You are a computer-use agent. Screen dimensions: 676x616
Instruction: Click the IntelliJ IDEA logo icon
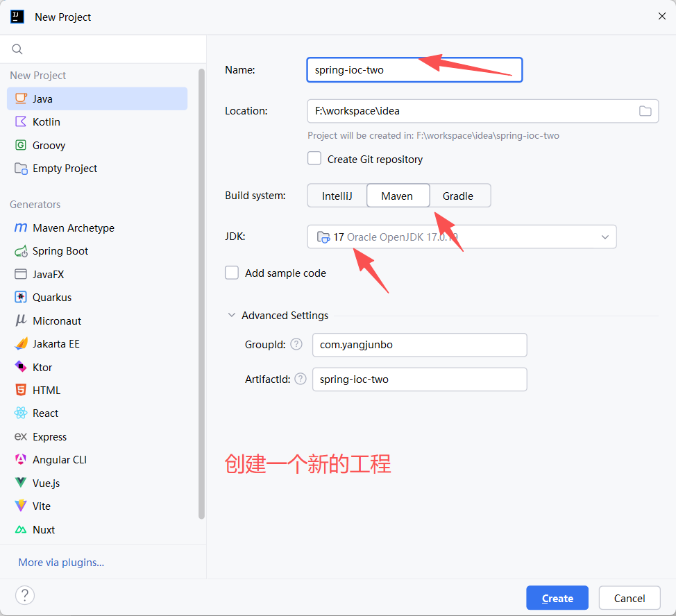(17, 17)
